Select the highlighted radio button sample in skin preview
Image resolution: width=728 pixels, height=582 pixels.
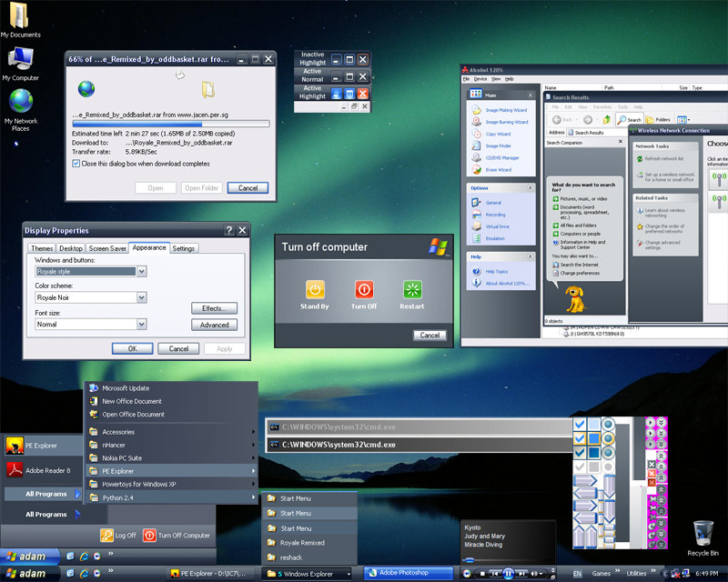(608, 438)
